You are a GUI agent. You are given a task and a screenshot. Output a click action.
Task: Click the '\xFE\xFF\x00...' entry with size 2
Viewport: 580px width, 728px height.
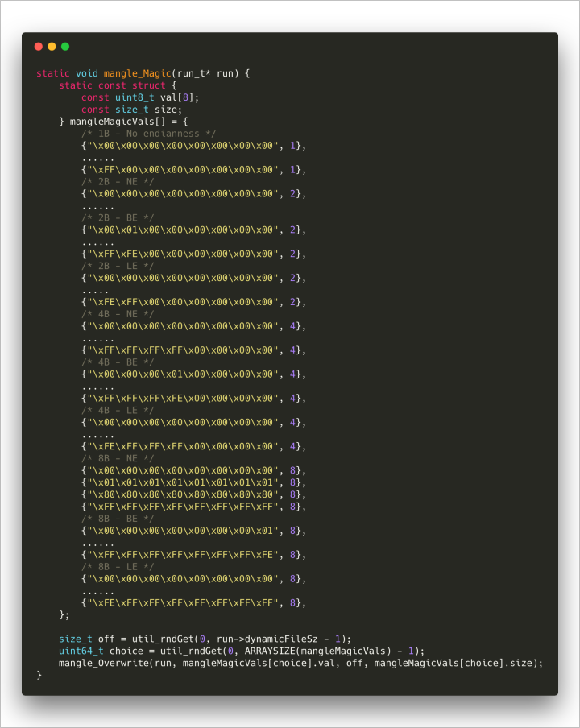coord(193,302)
